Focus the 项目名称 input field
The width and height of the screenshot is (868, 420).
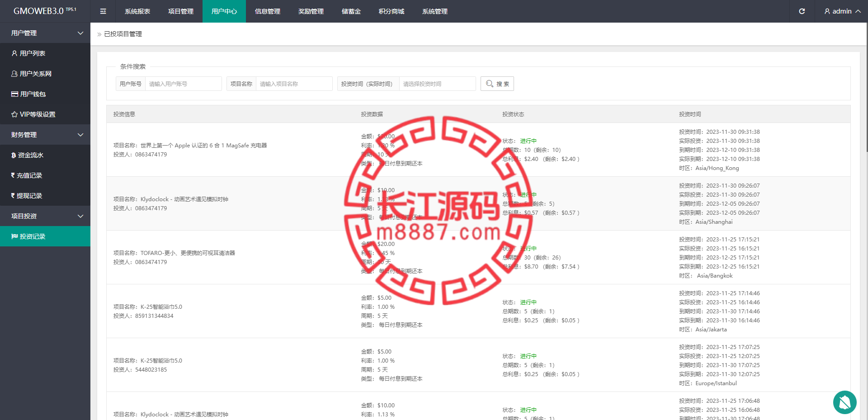tap(294, 84)
